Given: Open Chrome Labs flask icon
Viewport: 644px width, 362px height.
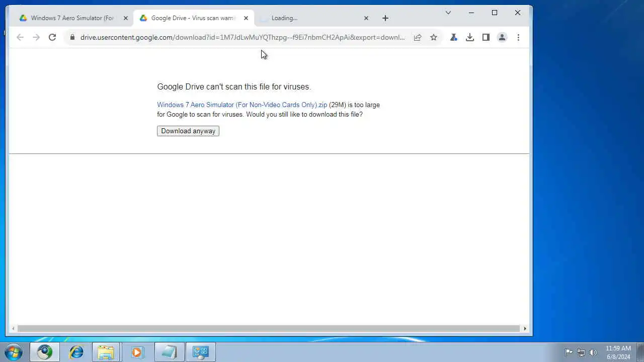Looking at the screenshot, I should tap(454, 37).
